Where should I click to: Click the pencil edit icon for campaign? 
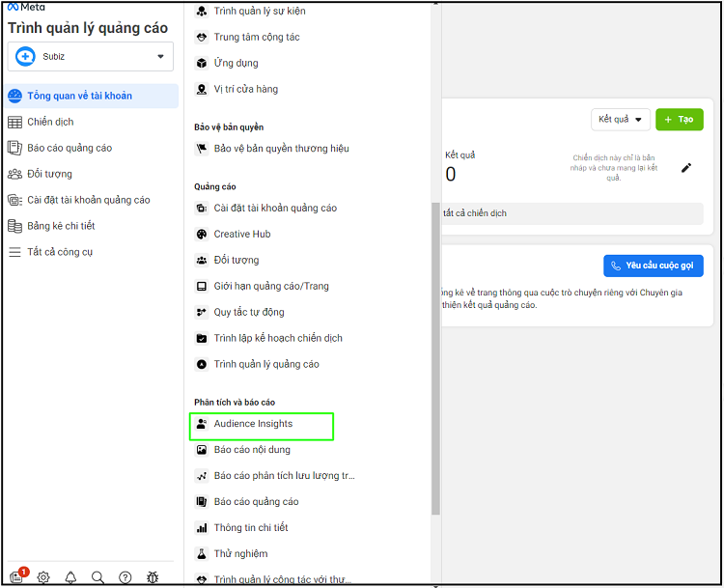686,167
